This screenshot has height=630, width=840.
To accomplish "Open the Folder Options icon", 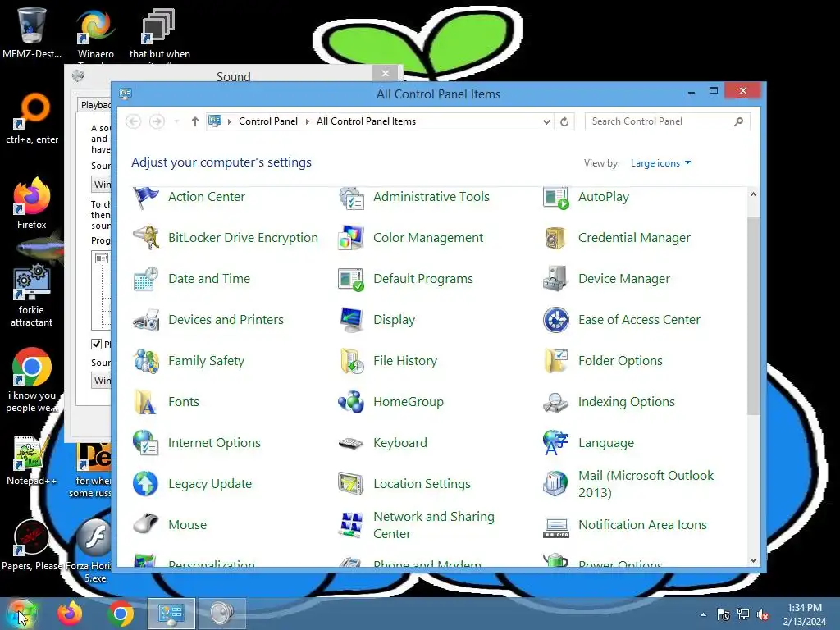I will [555, 361].
